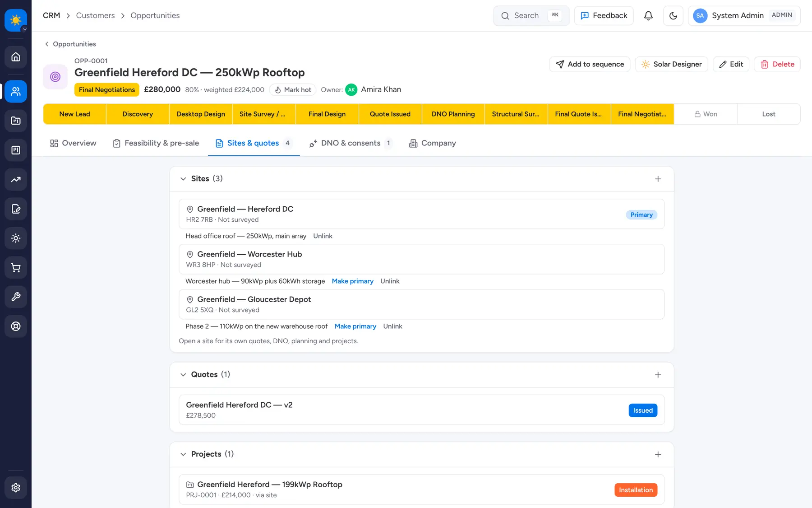The height and width of the screenshot is (508, 812).
Task: Set pipeline stage to Won
Action: click(706, 114)
